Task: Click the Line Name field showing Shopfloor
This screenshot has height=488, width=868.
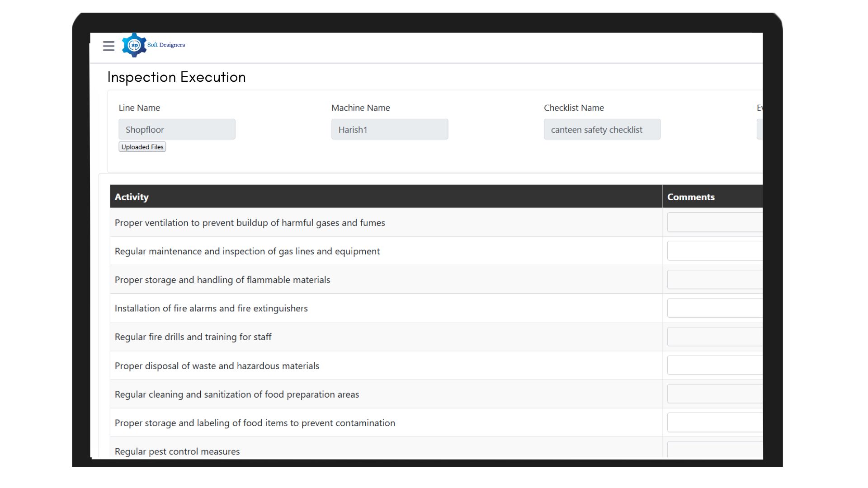Action: point(177,129)
